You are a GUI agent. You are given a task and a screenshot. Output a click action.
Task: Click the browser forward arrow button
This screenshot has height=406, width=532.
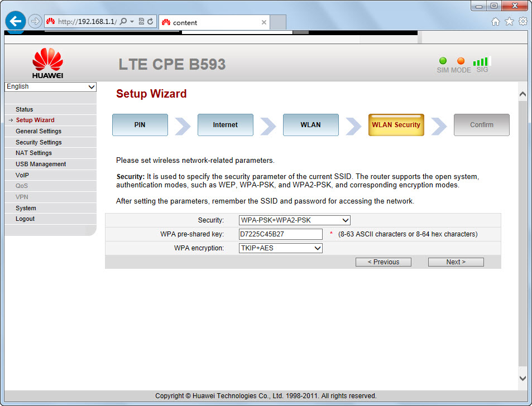coord(35,21)
